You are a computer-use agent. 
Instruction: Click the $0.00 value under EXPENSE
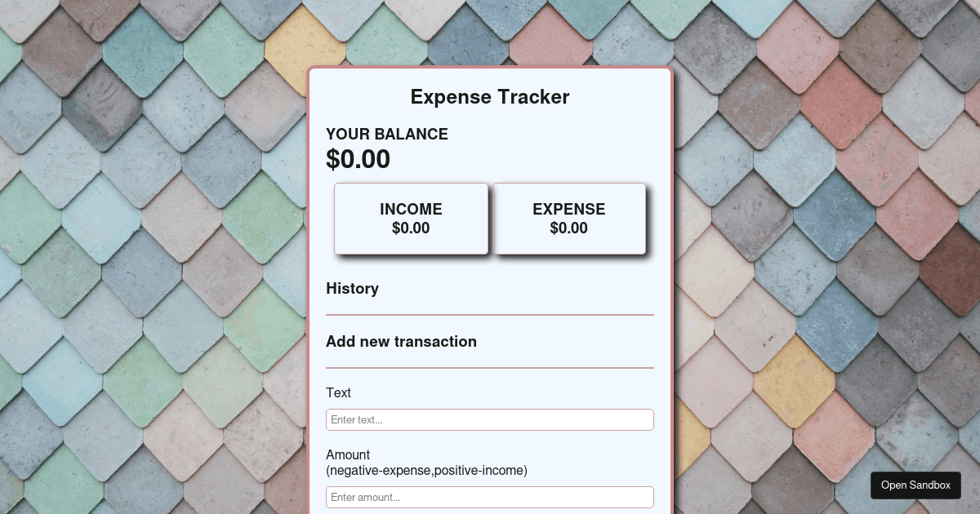[569, 228]
